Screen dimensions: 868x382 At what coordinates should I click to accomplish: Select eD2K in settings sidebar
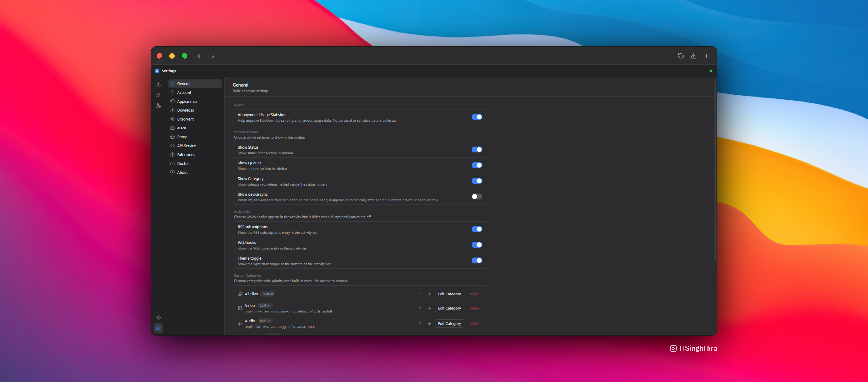click(194, 128)
